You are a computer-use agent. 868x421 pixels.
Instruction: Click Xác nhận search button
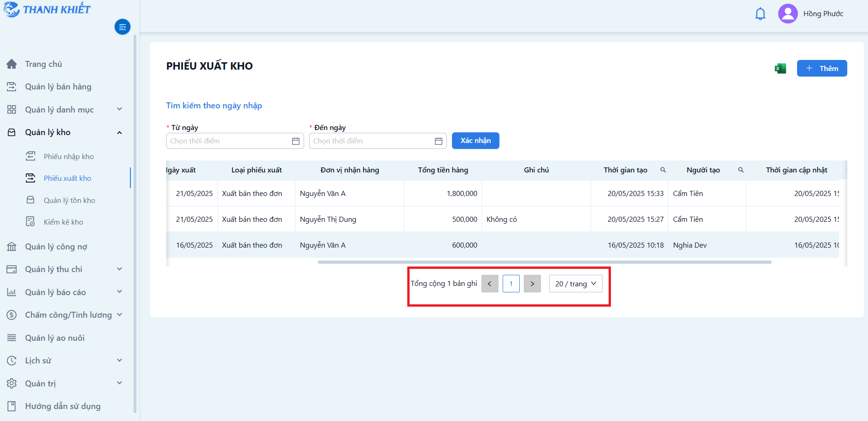pyautogui.click(x=475, y=141)
